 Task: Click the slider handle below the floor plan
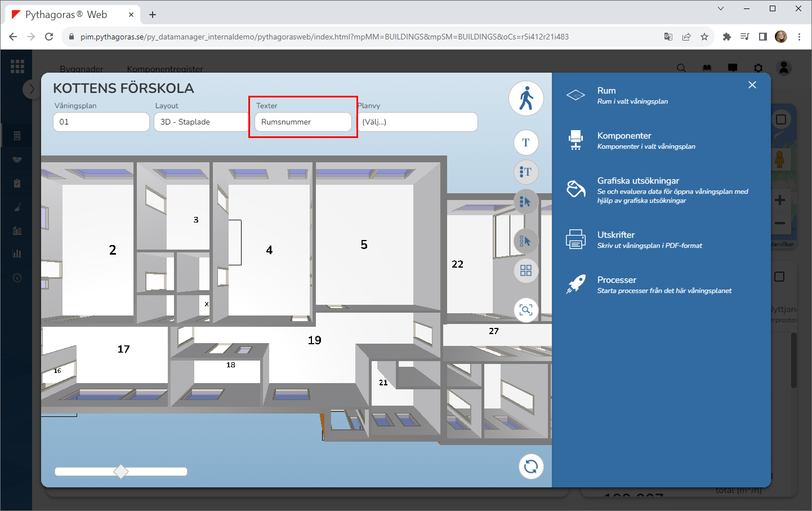(x=121, y=472)
